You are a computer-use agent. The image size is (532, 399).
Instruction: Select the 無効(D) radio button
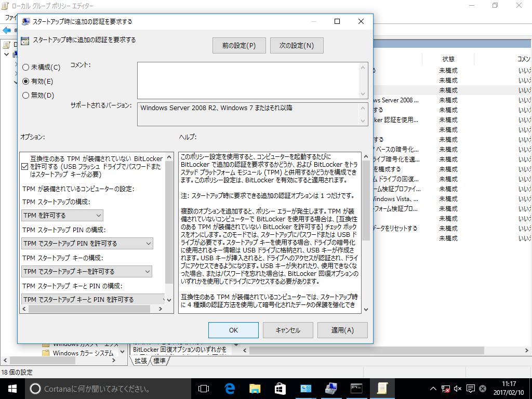pyautogui.click(x=25, y=96)
